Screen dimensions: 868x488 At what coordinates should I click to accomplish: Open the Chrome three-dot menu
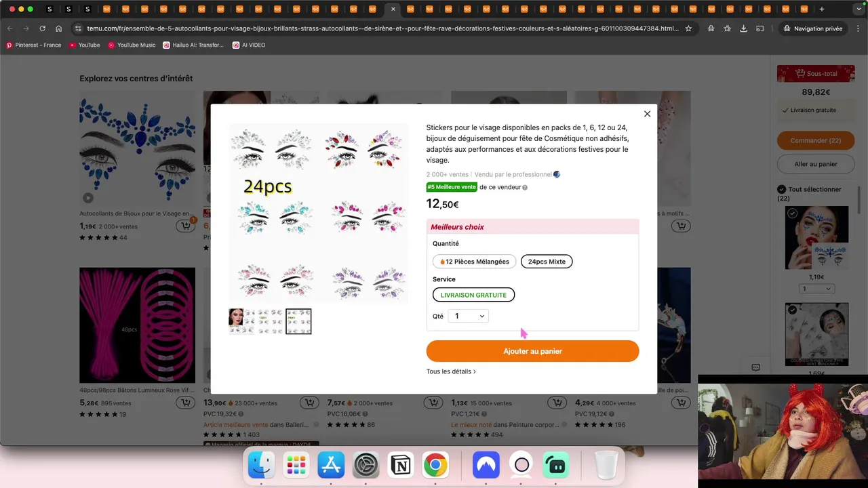point(859,28)
